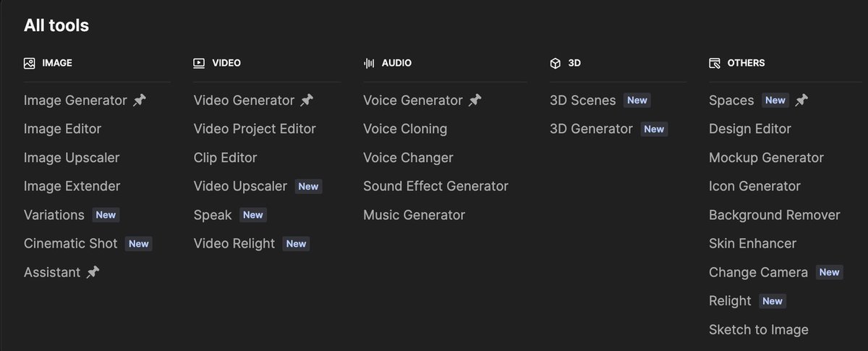Select the Voice Generator tool
This screenshot has height=351, width=868.
point(412,101)
